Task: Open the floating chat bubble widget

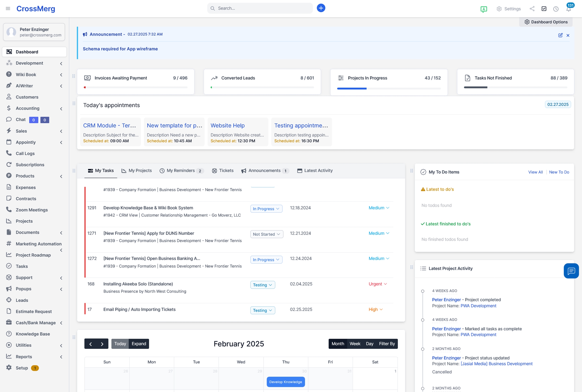Action: (571, 271)
